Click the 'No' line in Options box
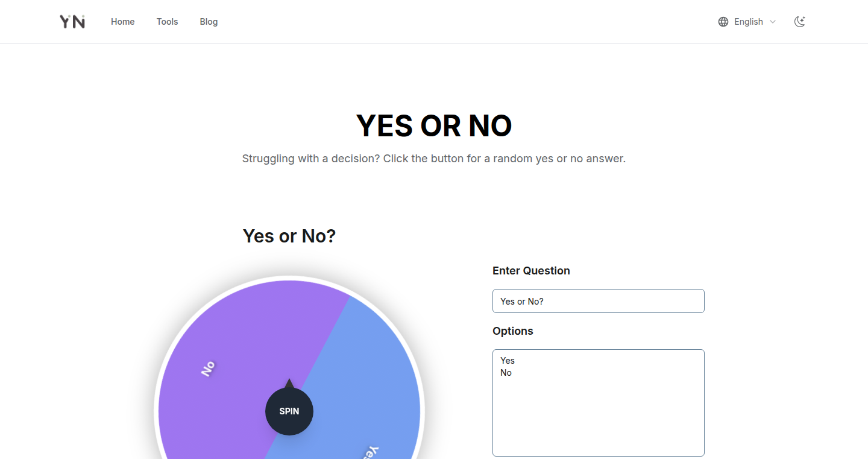Screen dimensions: 868x459 [506, 373]
